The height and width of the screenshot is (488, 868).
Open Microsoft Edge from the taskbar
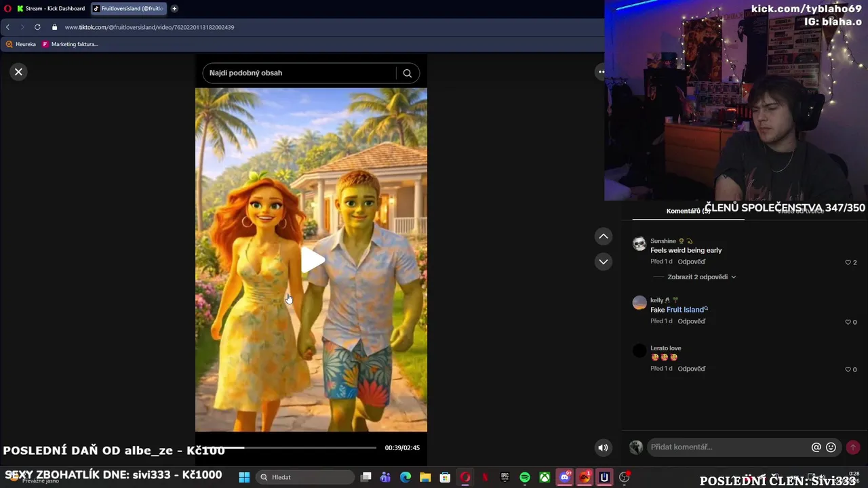[406, 477]
